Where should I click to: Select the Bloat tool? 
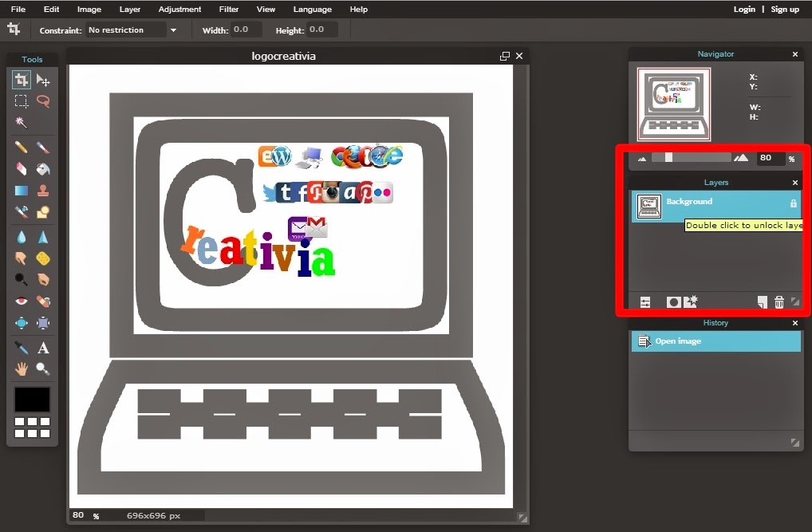[x=22, y=323]
